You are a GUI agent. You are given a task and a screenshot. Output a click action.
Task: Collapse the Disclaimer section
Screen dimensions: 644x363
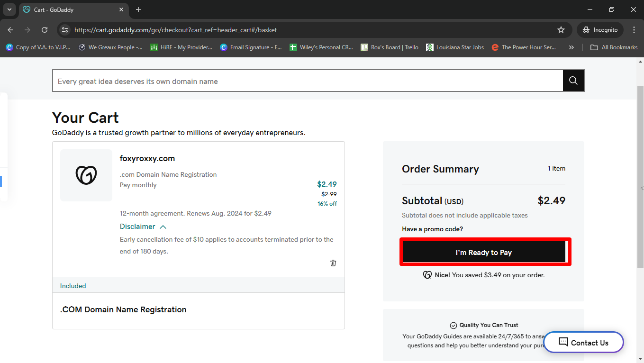pos(143,227)
